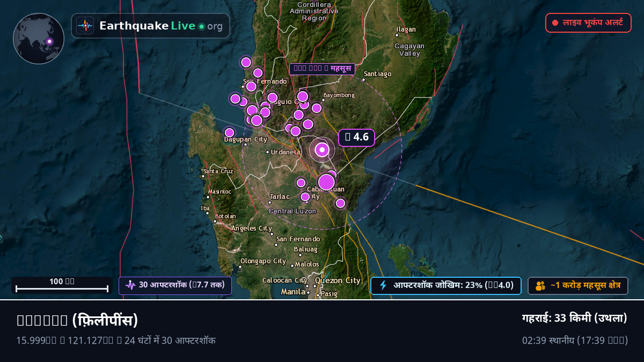
Task: Click the 30 आफ्टरशॉक count badge
Action: (x=175, y=285)
